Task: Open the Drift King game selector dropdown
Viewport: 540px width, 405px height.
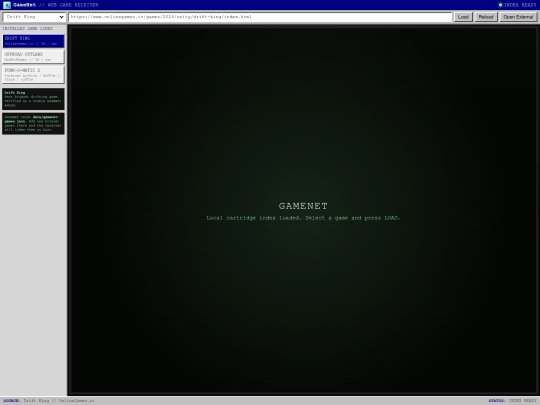Action: pyautogui.click(x=34, y=17)
